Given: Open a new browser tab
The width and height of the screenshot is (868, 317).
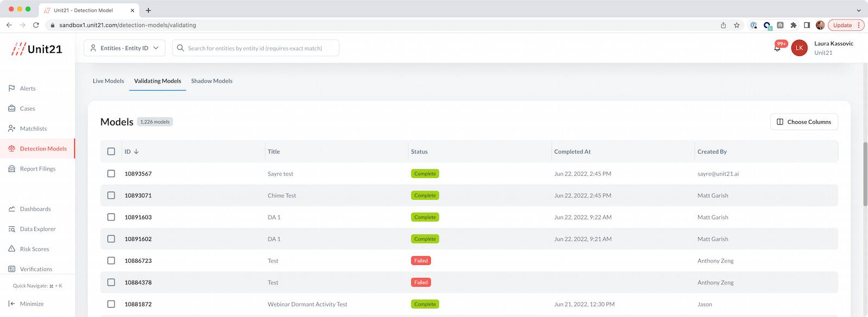Looking at the screenshot, I should [148, 10].
